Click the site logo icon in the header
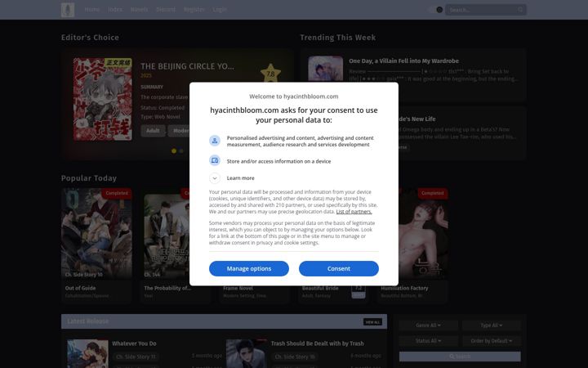The image size is (588, 368). coord(68,10)
